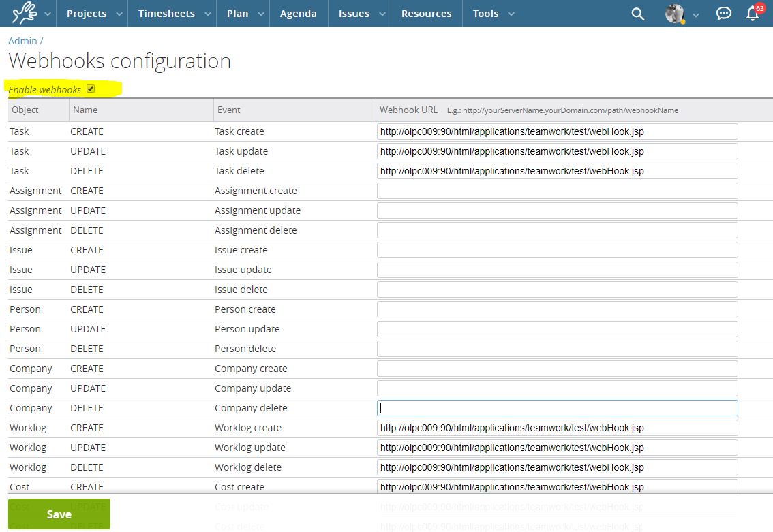Click the user avatar picture
The width and height of the screenshot is (773, 532).
675,14
